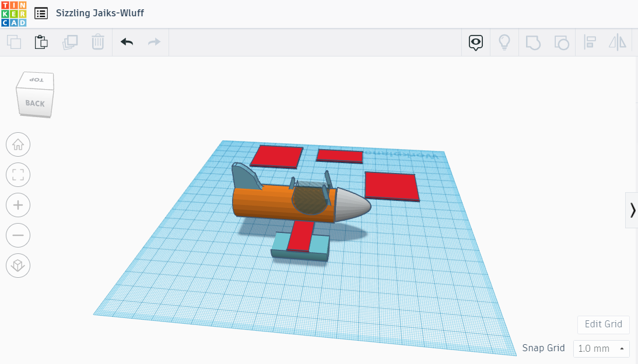Open the Align tool
The width and height of the screenshot is (638, 364).
[x=590, y=42]
